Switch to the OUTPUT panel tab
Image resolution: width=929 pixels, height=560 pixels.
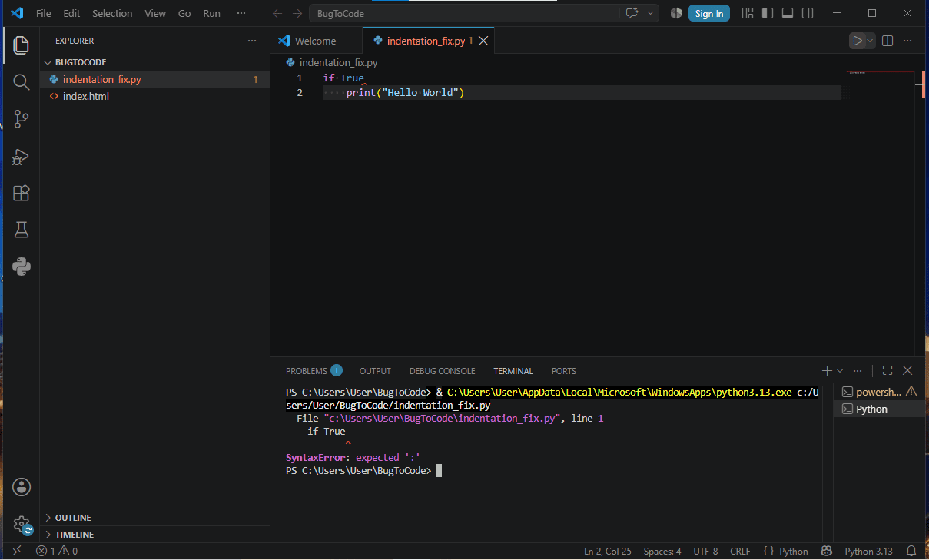pyautogui.click(x=375, y=371)
